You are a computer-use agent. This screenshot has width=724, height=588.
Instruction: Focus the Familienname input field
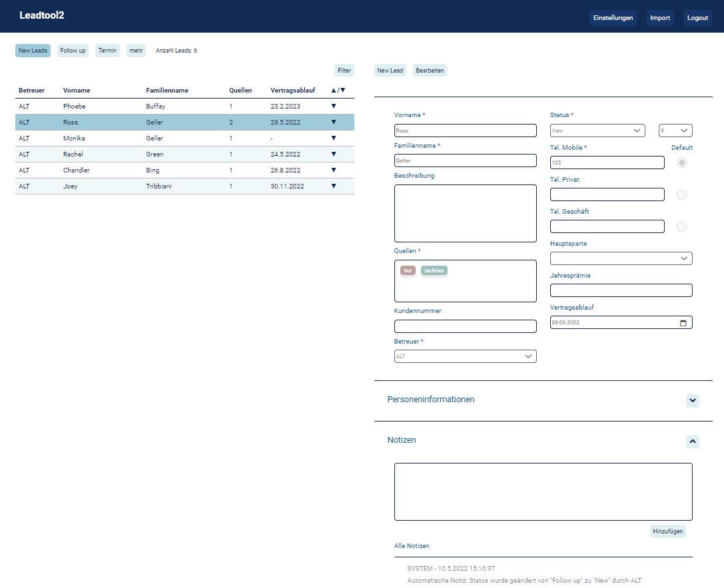(x=466, y=160)
